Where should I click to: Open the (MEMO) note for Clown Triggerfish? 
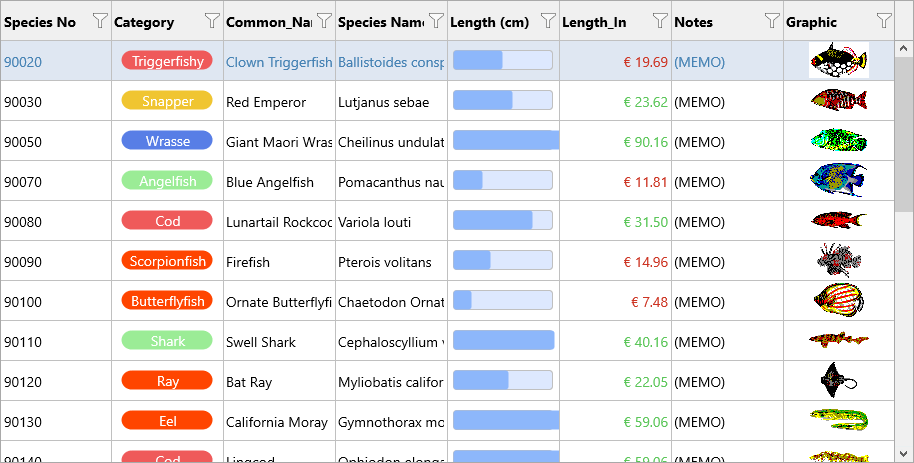(x=699, y=62)
